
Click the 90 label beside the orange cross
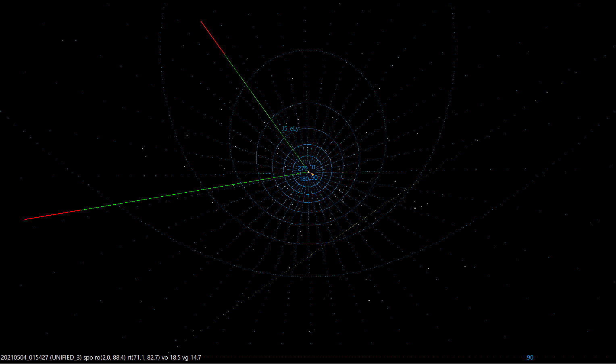[314, 178]
